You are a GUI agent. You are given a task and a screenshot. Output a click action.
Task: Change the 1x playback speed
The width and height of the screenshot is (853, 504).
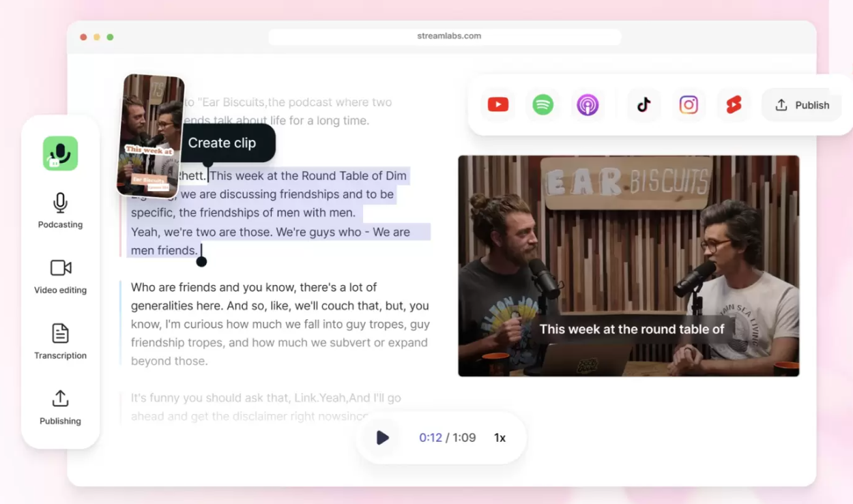500,438
